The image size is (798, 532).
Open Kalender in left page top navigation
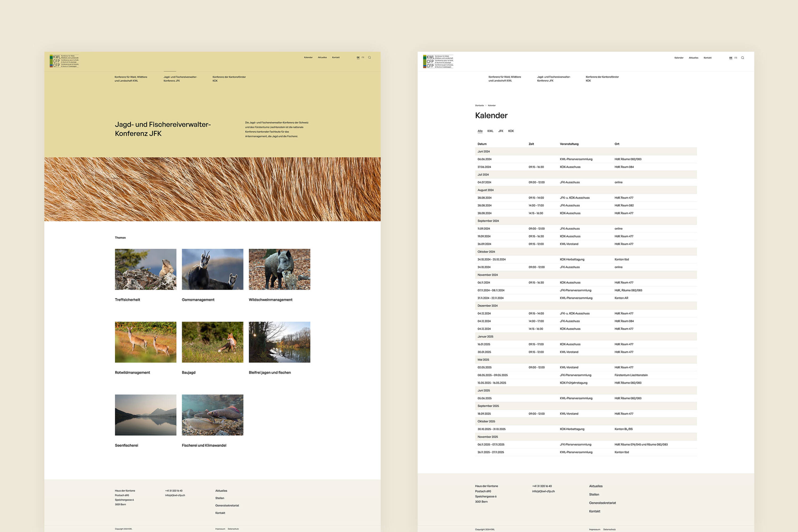pos(308,57)
